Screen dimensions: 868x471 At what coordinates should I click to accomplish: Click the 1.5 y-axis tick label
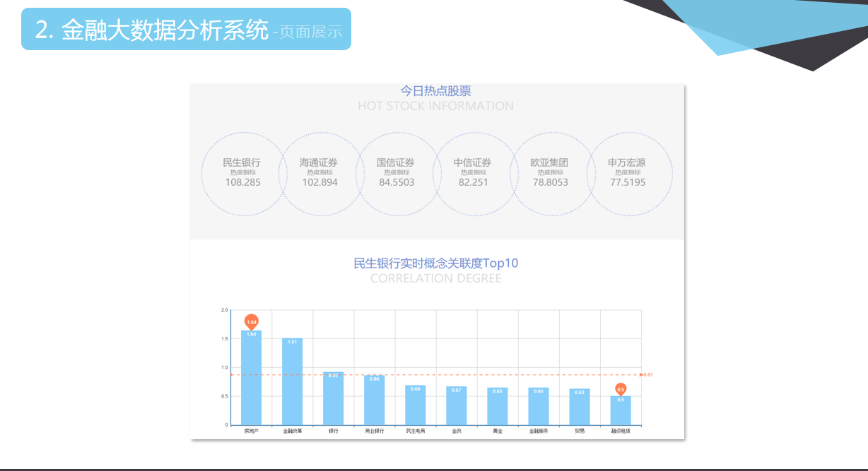tap(225, 339)
